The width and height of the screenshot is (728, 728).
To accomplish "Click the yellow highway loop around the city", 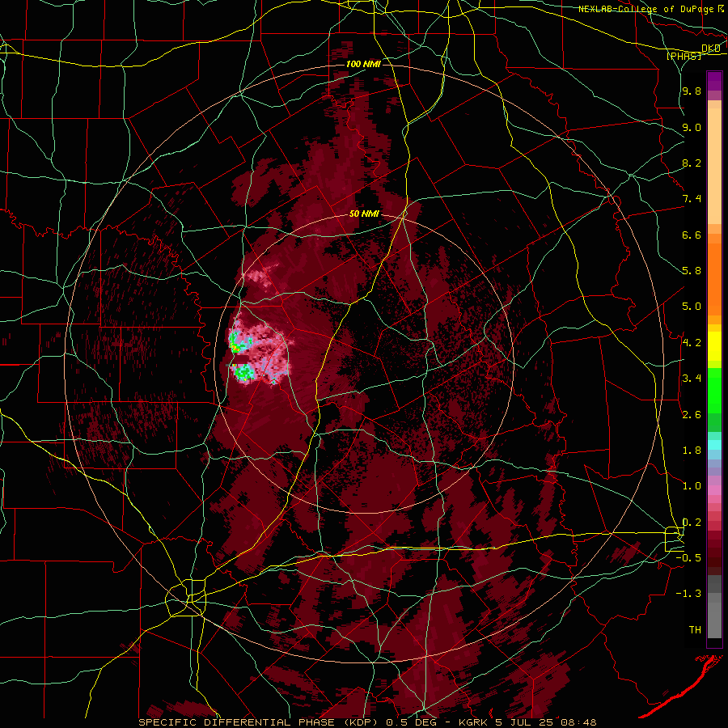I will tap(186, 599).
